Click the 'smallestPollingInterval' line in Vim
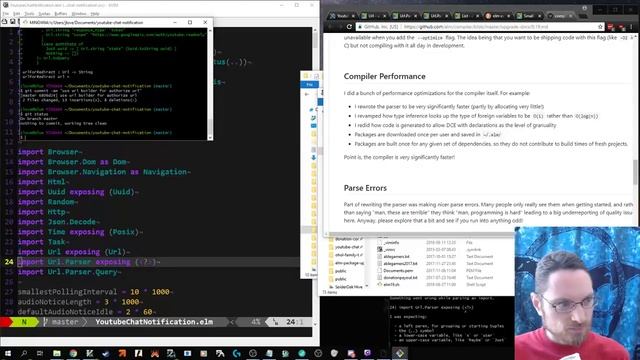640x360 pixels. pos(95,292)
